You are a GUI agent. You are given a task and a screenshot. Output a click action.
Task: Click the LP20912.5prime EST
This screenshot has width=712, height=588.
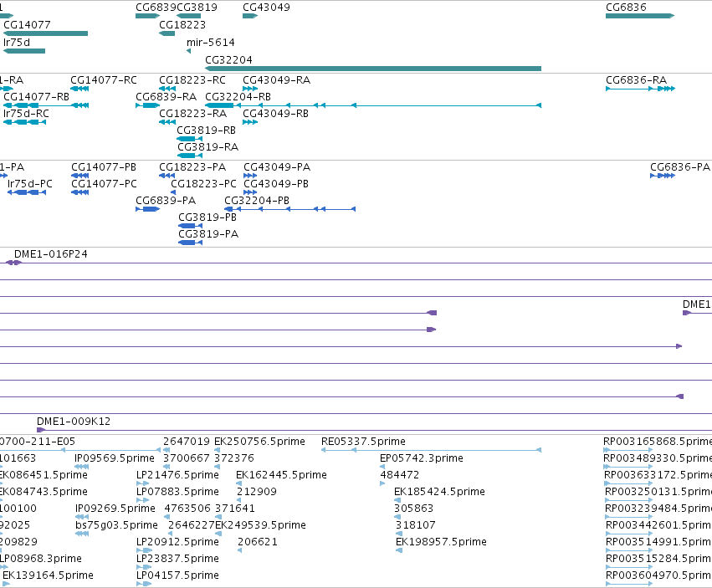(x=144, y=550)
